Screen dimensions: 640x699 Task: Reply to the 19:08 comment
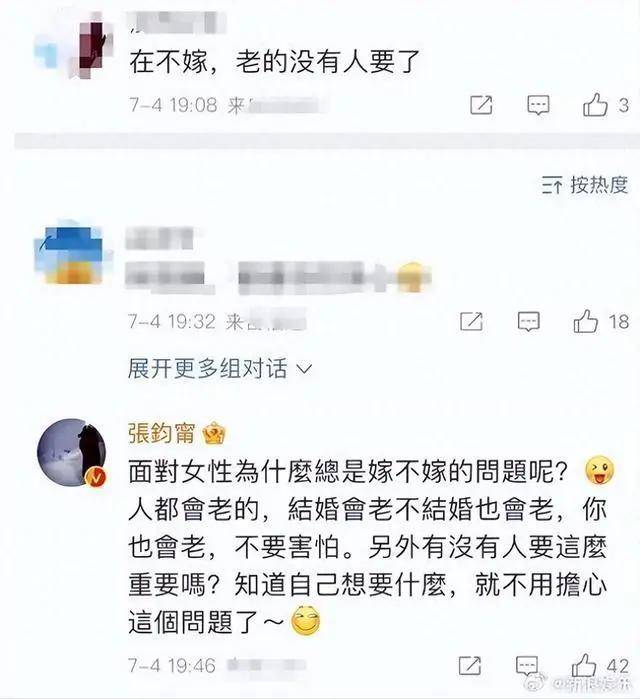tap(538, 106)
